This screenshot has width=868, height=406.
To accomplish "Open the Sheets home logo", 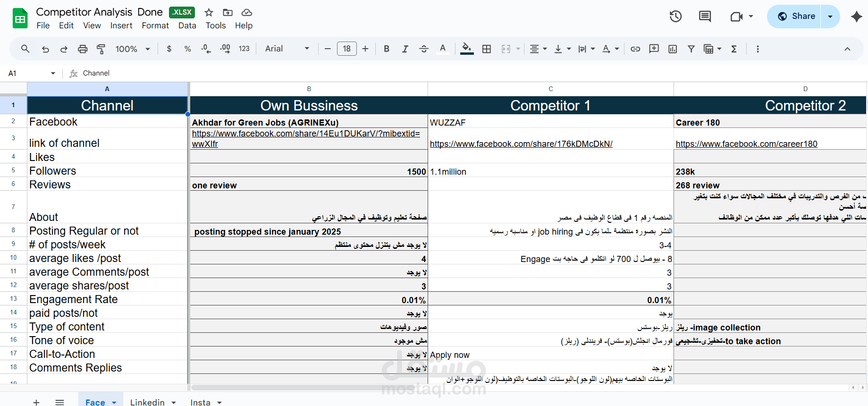I will coord(20,18).
